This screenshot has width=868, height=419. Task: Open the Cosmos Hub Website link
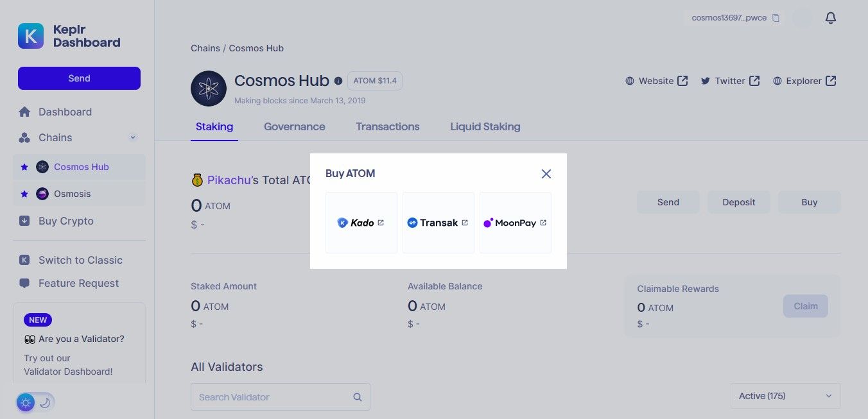point(657,81)
